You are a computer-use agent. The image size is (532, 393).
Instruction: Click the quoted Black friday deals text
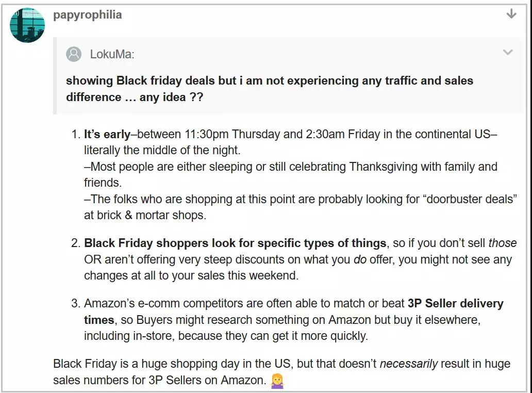pyautogui.click(x=270, y=89)
